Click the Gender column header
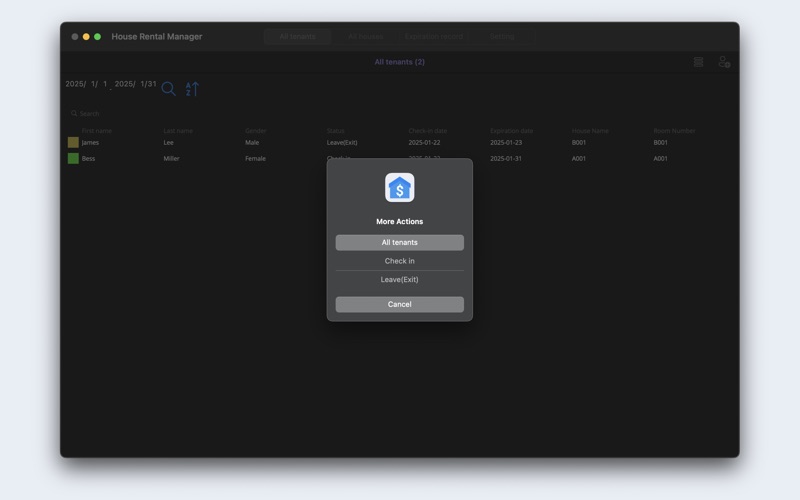 [256, 131]
